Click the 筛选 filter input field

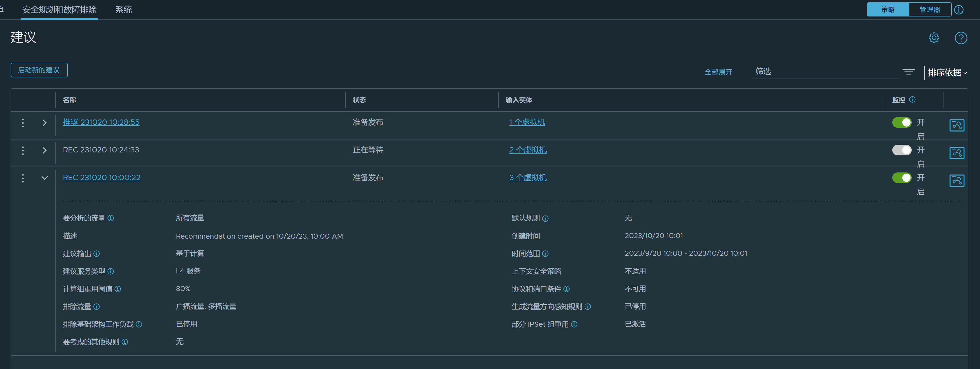point(825,72)
